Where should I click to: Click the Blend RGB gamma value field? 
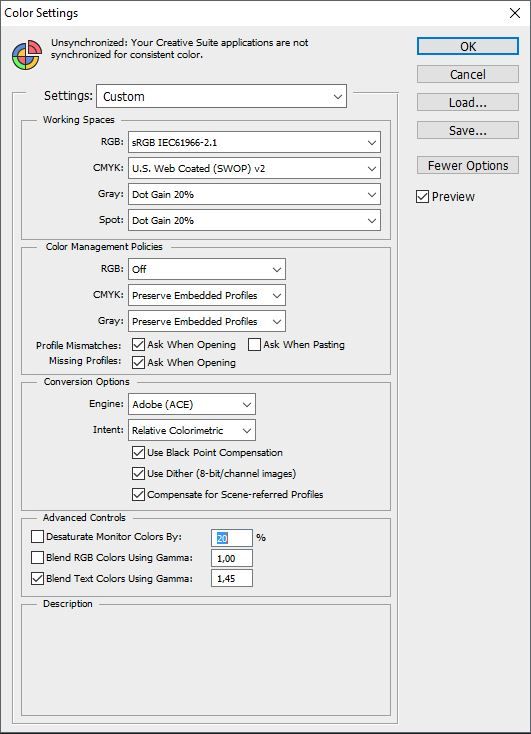click(x=232, y=558)
